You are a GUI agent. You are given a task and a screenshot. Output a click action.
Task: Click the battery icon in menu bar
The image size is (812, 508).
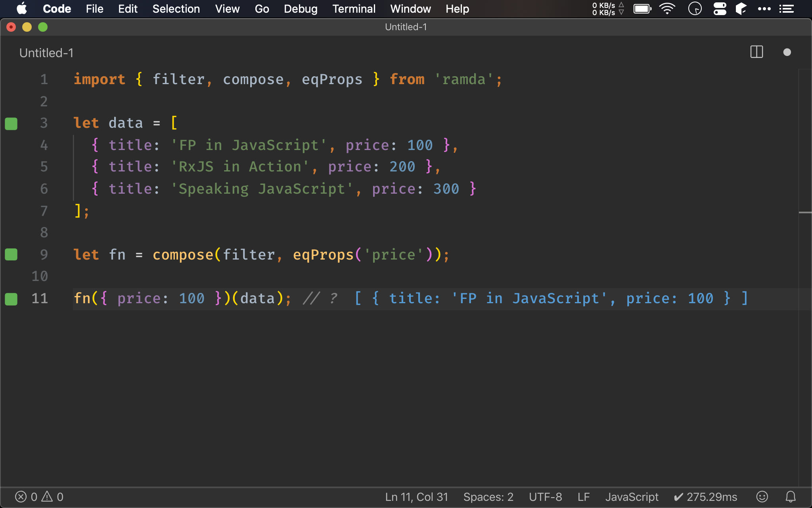click(642, 8)
